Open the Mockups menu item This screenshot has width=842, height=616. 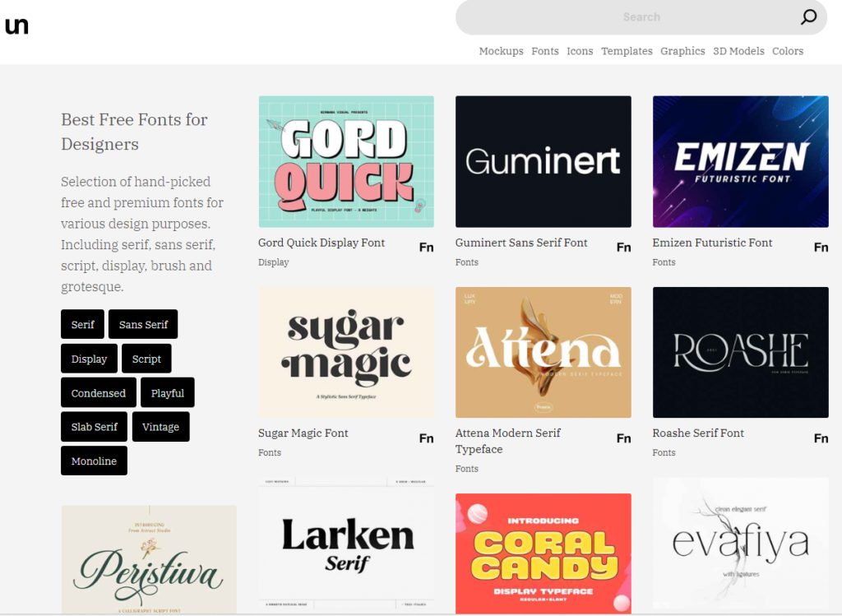pos(501,51)
